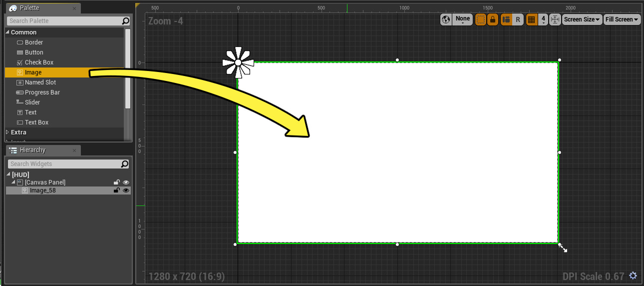Close the Hierarchy tab
The width and height of the screenshot is (644, 286).
pyautogui.click(x=74, y=150)
